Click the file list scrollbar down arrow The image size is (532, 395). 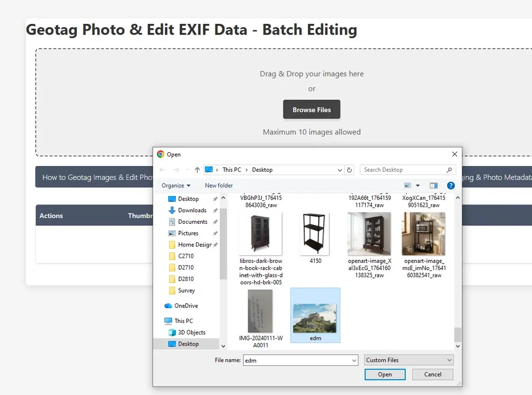457,345
